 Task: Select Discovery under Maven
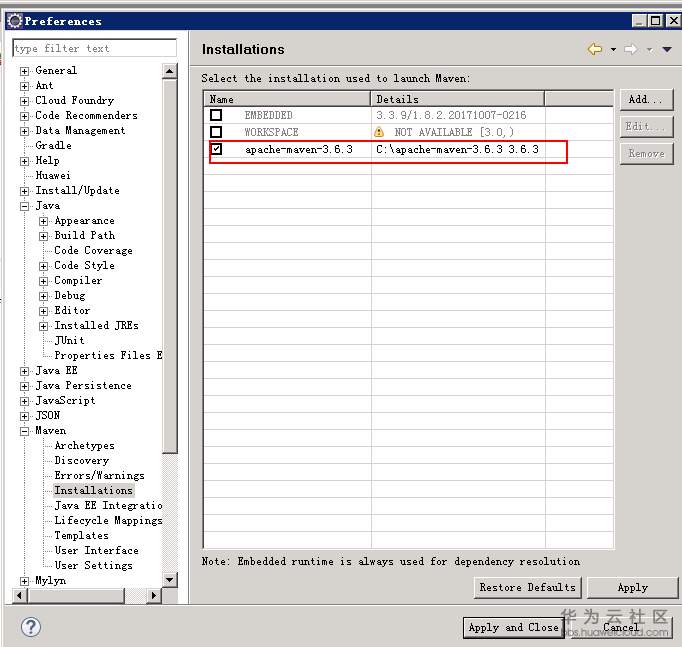pos(81,460)
